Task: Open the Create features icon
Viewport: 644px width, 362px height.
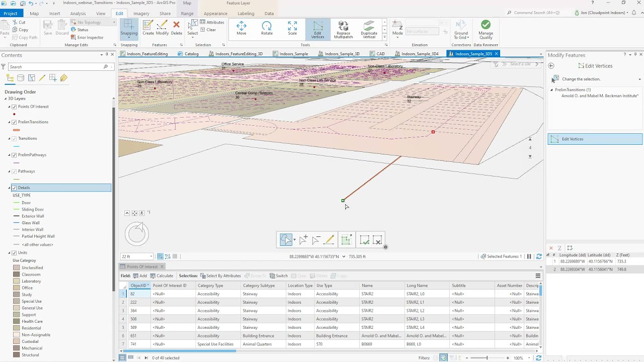Action: (x=148, y=28)
